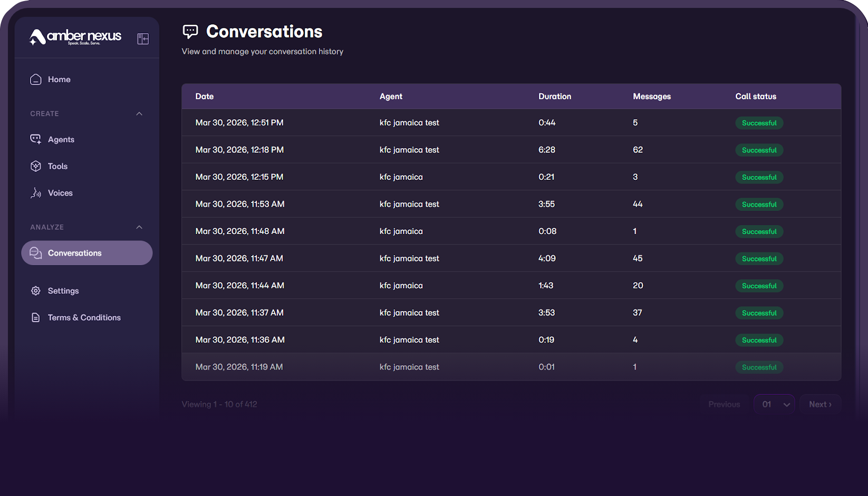Click the duration 1:43 cell

click(546, 286)
